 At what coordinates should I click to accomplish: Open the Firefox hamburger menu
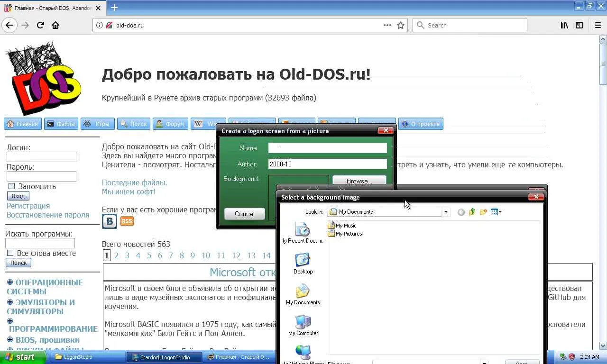[x=598, y=25]
